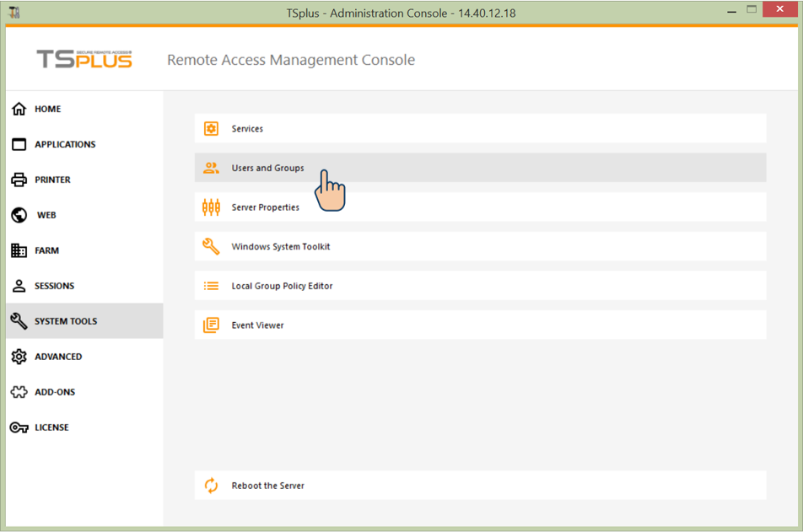Go to ADD-ONS section
Viewport: 803px width, 532px height.
click(x=84, y=392)
